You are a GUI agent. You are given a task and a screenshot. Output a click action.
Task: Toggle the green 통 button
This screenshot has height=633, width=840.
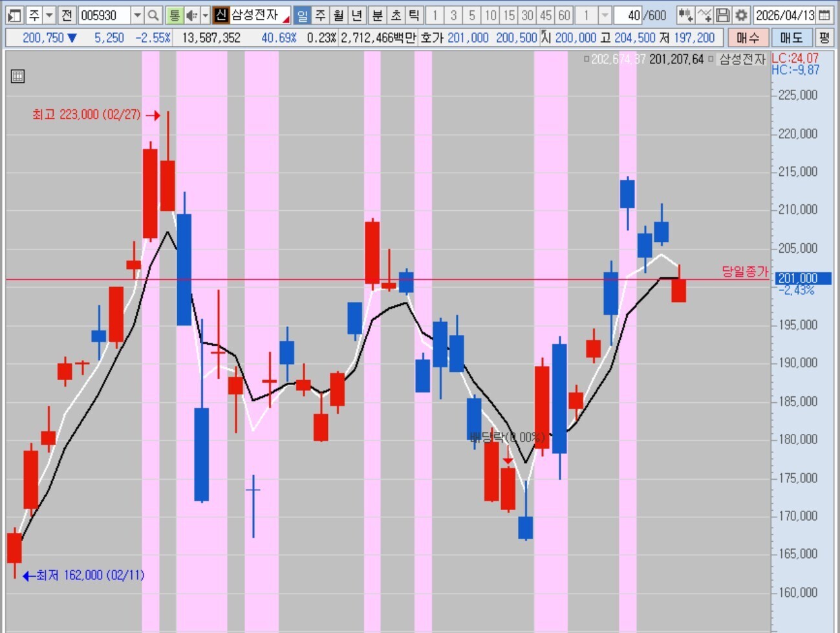[174, 15]
